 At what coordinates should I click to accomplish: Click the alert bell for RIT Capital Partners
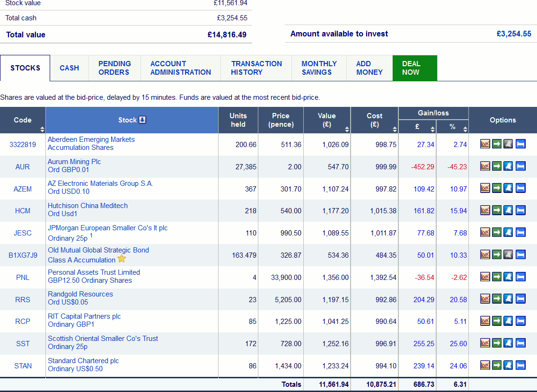coord(508,321)
